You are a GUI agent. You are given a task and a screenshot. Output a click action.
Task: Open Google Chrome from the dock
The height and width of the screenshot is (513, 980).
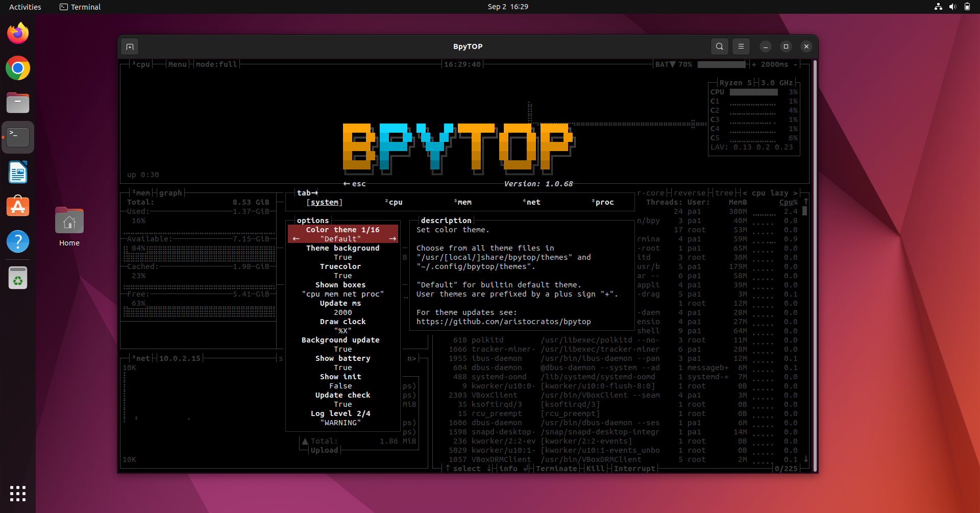pyautogui.click(x=18, y=68)
